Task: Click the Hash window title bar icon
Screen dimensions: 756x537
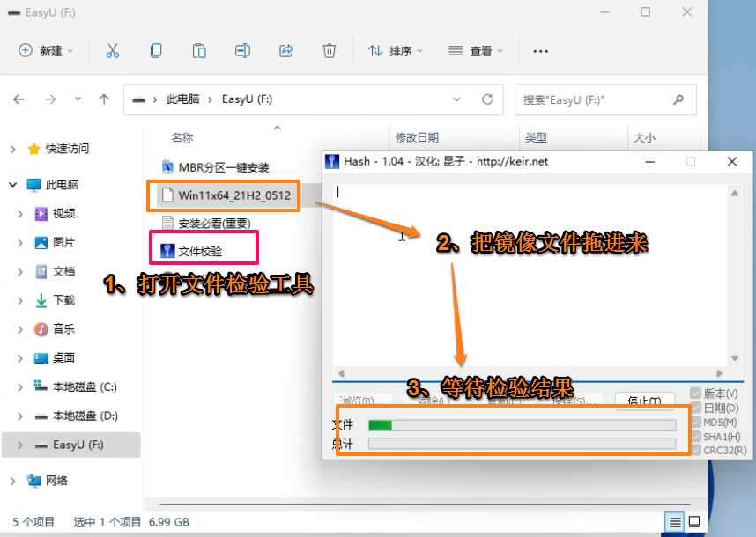Action: 332,161
